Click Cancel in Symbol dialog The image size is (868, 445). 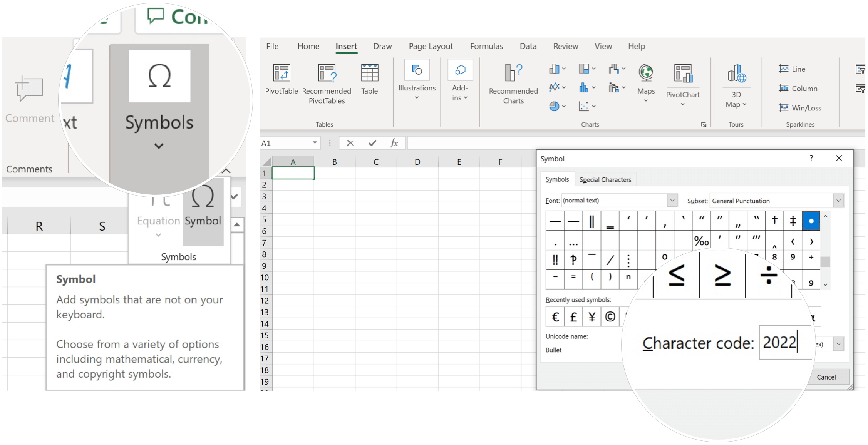826,377
